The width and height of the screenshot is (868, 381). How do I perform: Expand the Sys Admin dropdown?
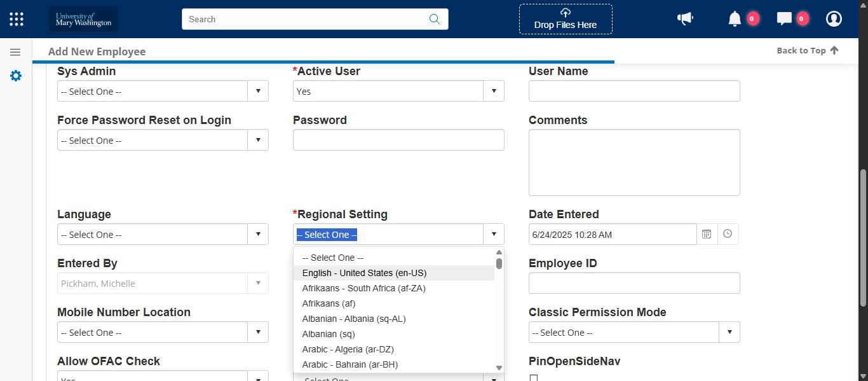click(x=257, y=92)
